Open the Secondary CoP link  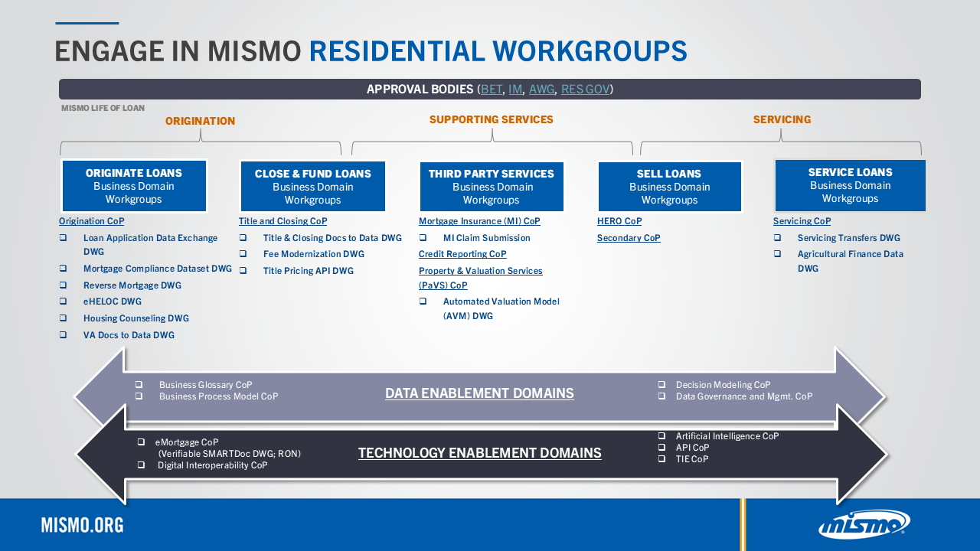point(629,238)
